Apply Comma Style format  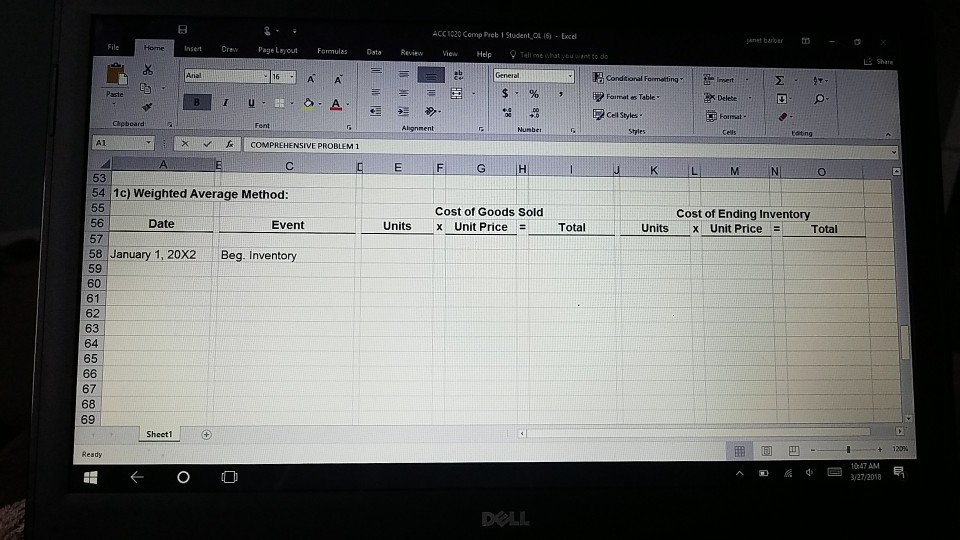561,94
